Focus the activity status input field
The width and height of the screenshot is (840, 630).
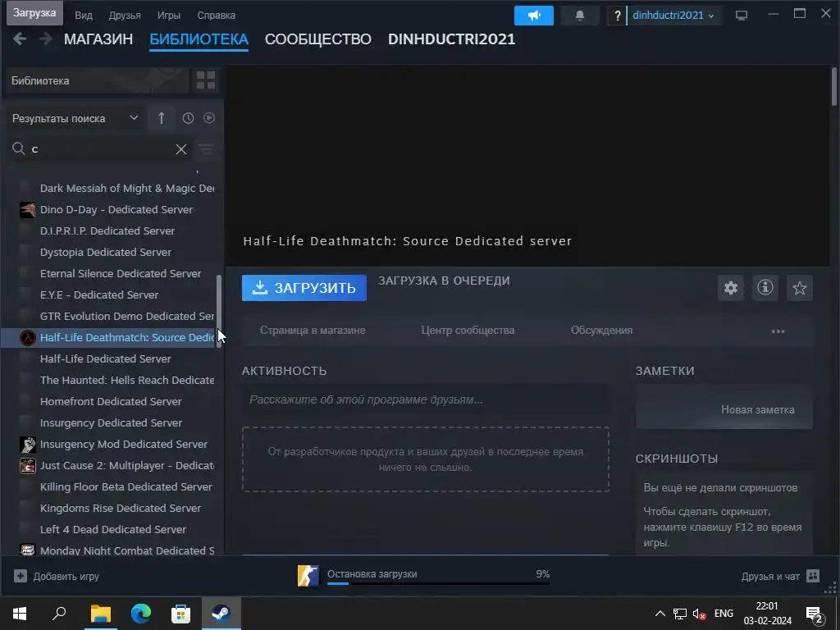click(x=426, y=399)
